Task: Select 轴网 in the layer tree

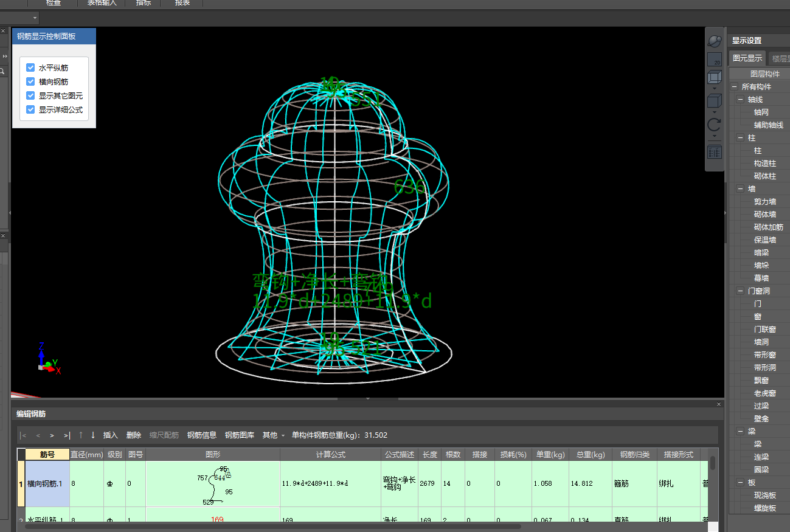Action: pyautogui.click(x=761, y=112)
